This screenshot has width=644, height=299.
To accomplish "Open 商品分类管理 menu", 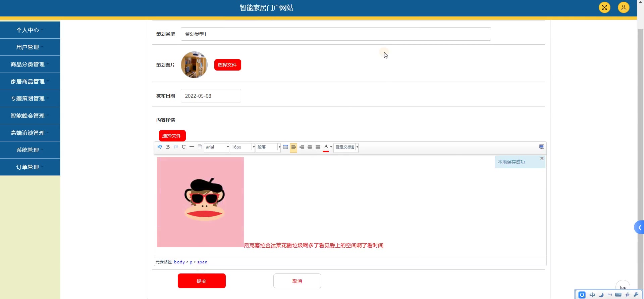I will (x=30, y=64).
